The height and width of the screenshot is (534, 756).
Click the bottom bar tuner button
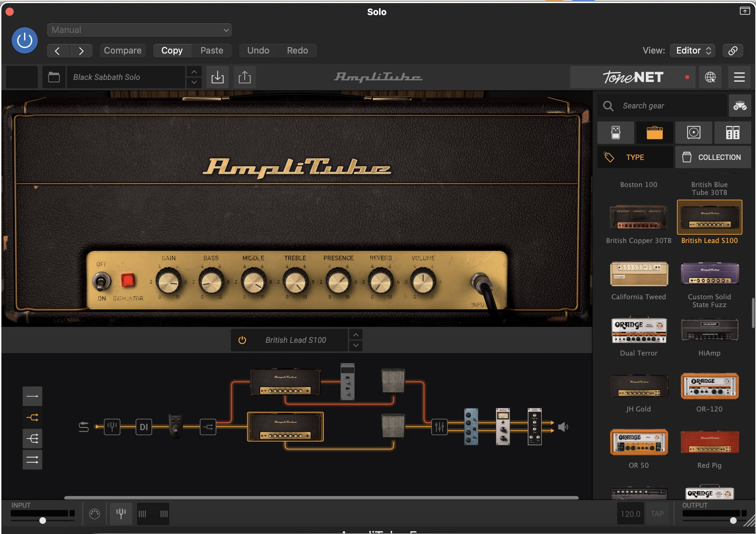(121, 514)
